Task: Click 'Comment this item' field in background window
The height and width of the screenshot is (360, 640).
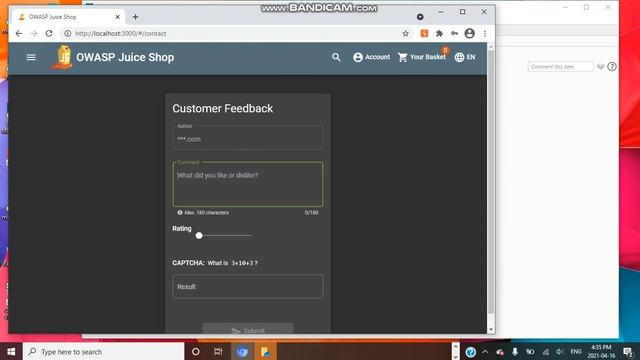Action: 560,67
